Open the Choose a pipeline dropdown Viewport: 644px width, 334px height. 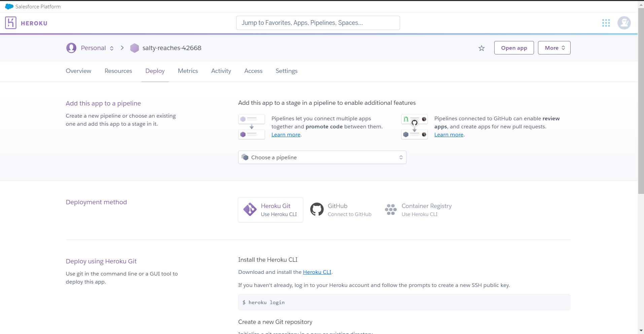(322, 157)
